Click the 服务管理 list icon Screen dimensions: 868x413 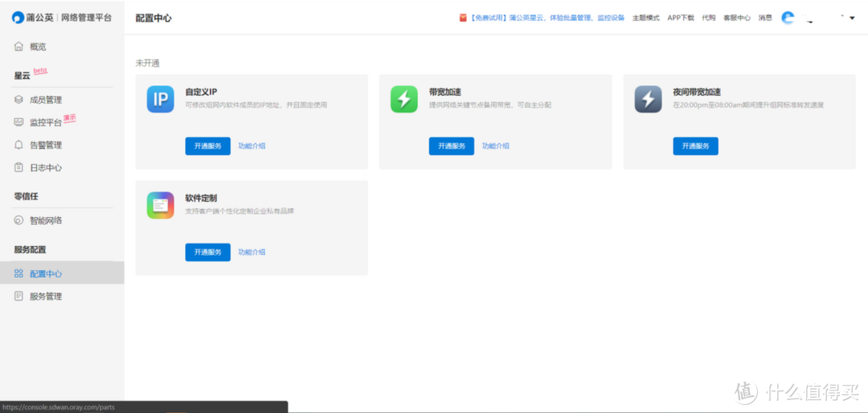coord(18,296)
